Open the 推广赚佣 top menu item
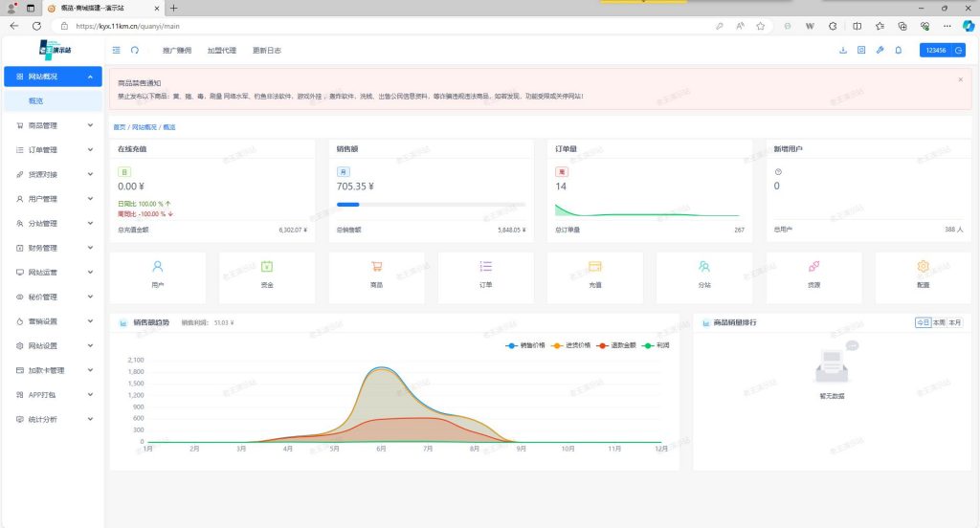The image size is (980, 528). (x=177, y=50)
